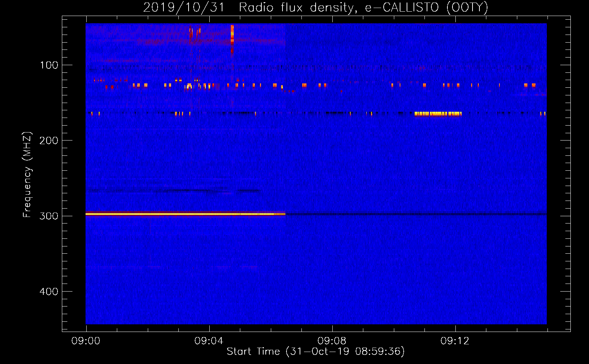Click the 09:08 time tick label
The width and height of the screenshot is (589, 364).
[332, 341]
